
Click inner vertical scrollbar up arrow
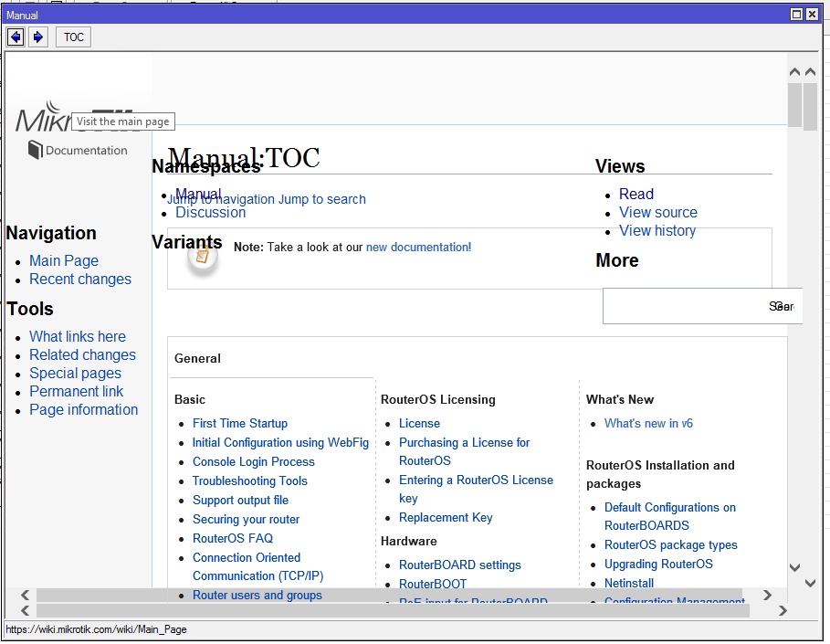pyautogui.click(x=794, y=72)
